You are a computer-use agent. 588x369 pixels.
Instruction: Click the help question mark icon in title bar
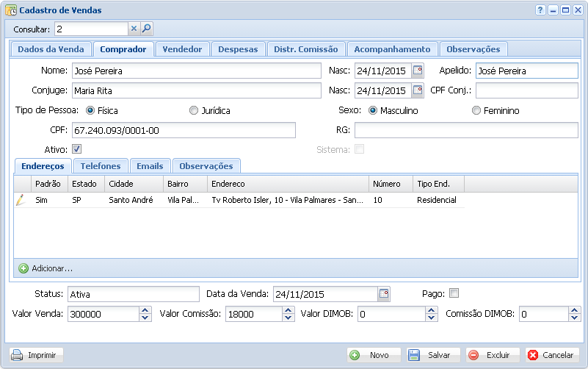[x=540, y=10]
